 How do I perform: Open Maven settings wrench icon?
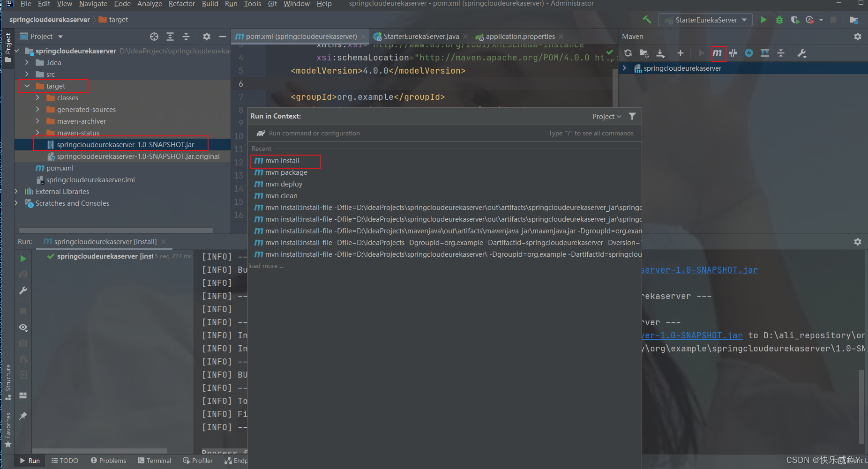point(802,53)
